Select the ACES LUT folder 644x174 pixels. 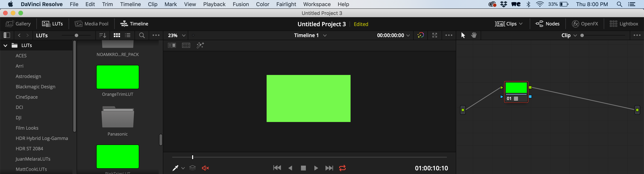pyautogui.click(x=21, y=56)
